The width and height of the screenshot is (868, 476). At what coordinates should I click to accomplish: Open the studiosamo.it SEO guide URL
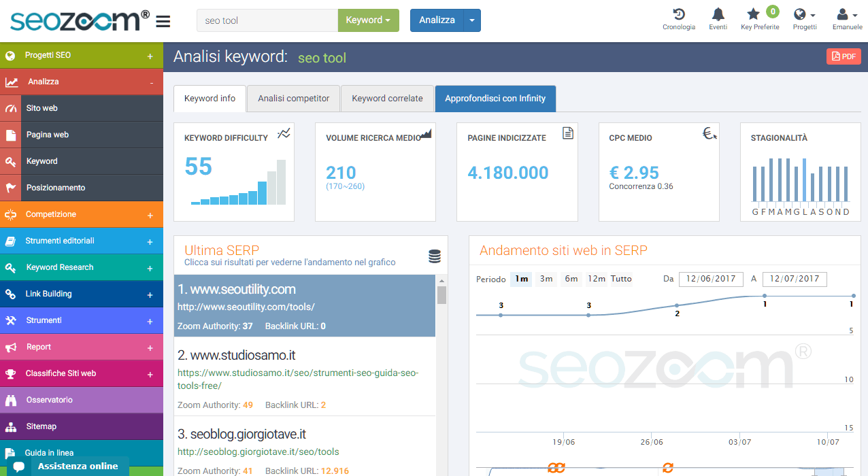tap(297, 379)
